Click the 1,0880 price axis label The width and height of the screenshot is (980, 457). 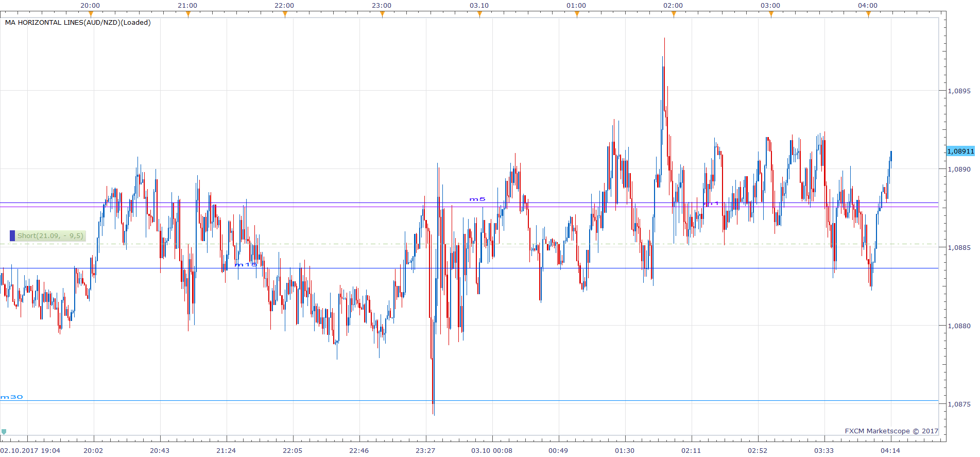tap(959, 326)
